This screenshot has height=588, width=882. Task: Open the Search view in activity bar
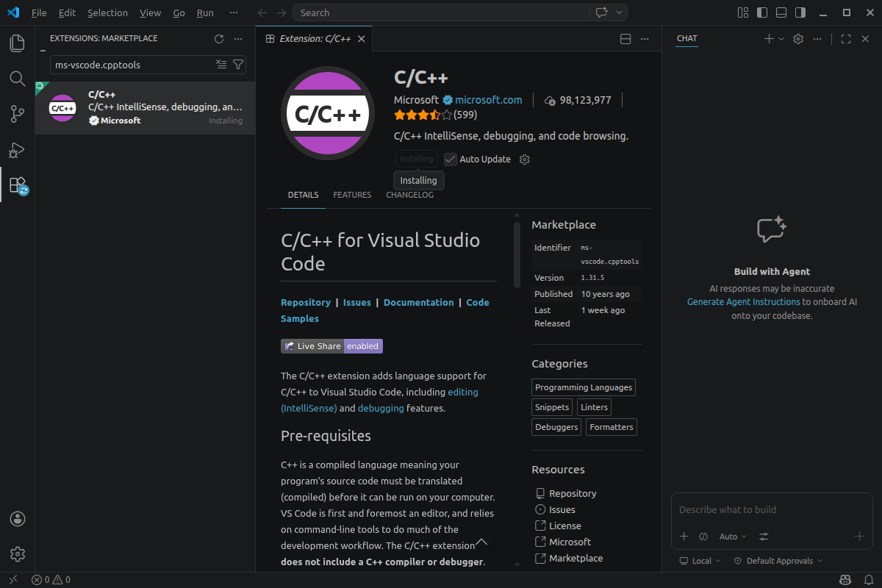coord(17,79)
